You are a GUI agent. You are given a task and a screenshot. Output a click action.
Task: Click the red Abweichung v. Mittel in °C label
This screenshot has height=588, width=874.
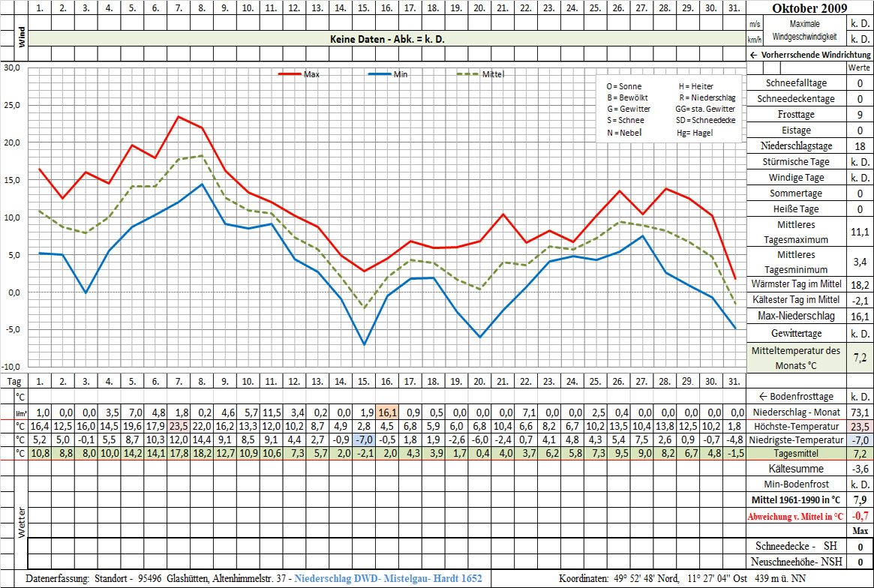tap(798, 515)
